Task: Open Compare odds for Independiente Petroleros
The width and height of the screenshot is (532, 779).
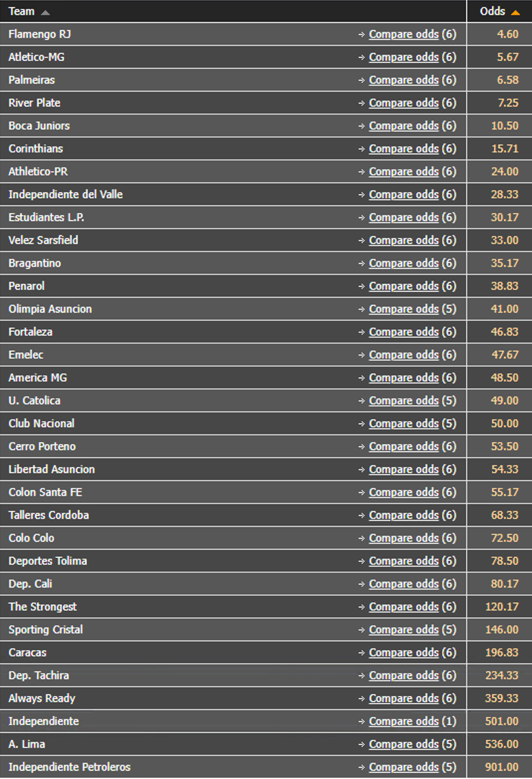Action: tap(403, 768)
